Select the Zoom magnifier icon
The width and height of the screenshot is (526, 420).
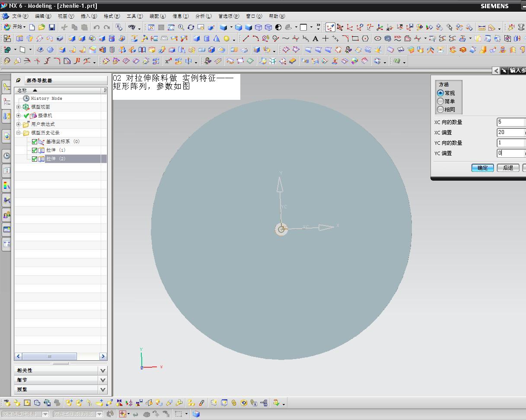coord(181,27)
